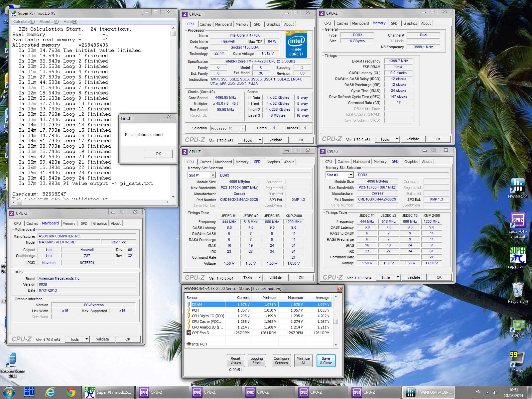This screenshot has width=532, height=399.
Task: Open cpuz_x64 Shortcut desktop icon
Action: point(518,225)
